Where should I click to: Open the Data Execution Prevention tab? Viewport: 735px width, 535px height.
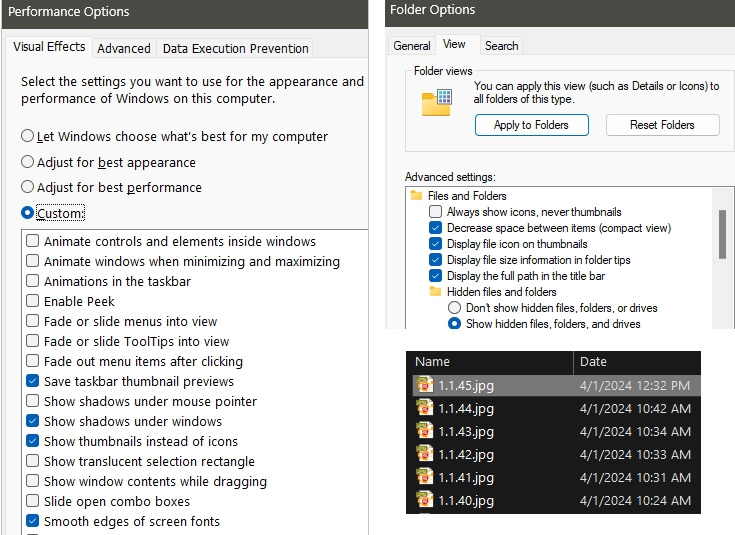[235, 48]
